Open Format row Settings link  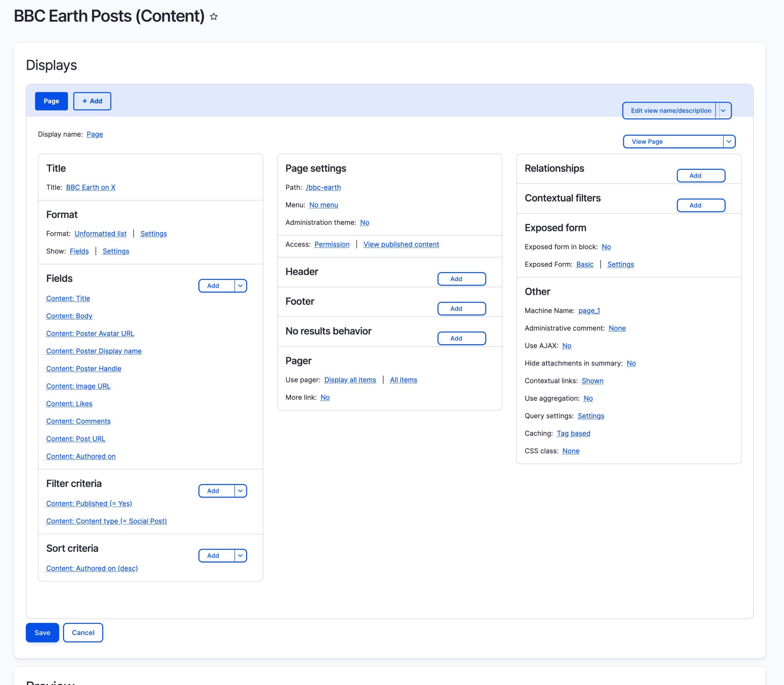[154, 233]
